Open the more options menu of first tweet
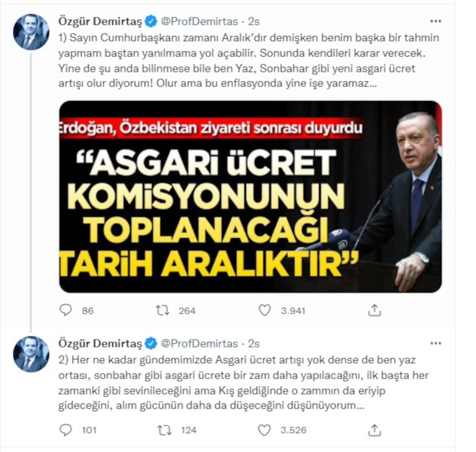This screenshot has height=452, width=476. pyautogui.click(x=435, y=21)
